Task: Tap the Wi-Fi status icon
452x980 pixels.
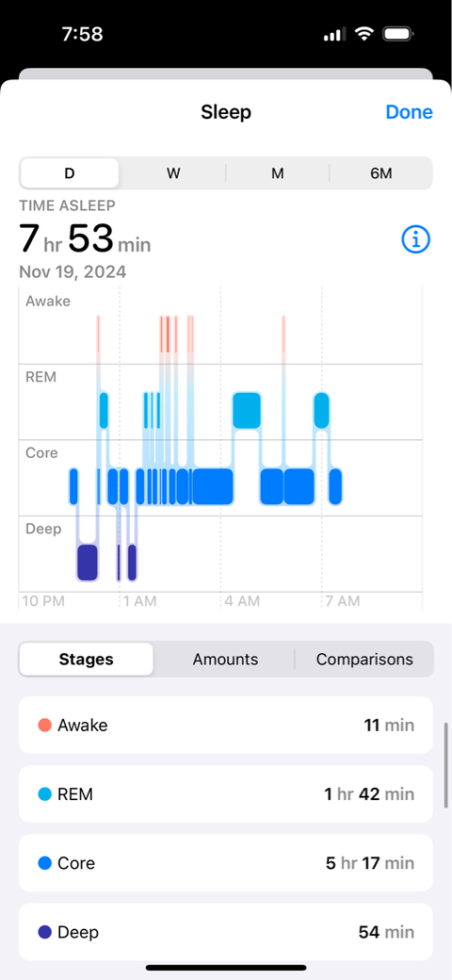Action: click(364, 34)
